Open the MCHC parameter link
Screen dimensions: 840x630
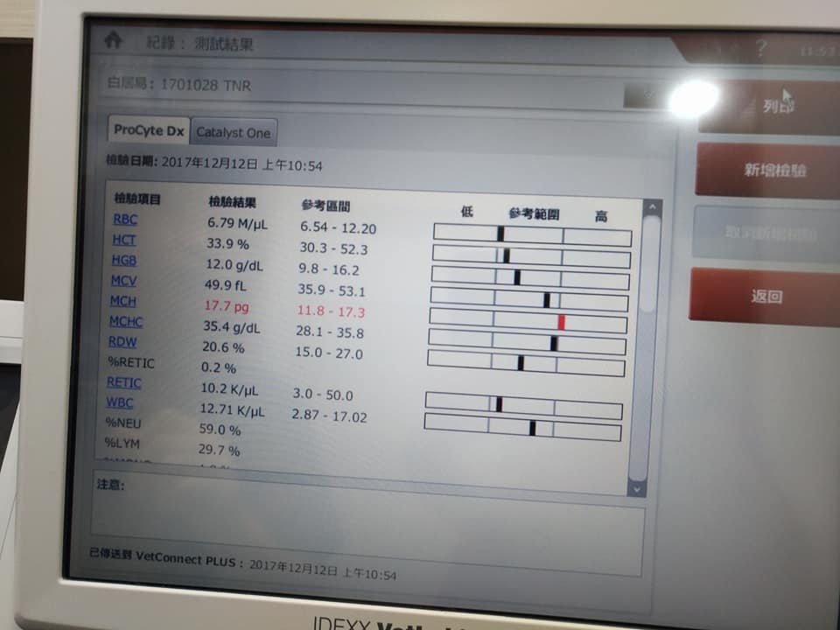[x=126, y=321]
